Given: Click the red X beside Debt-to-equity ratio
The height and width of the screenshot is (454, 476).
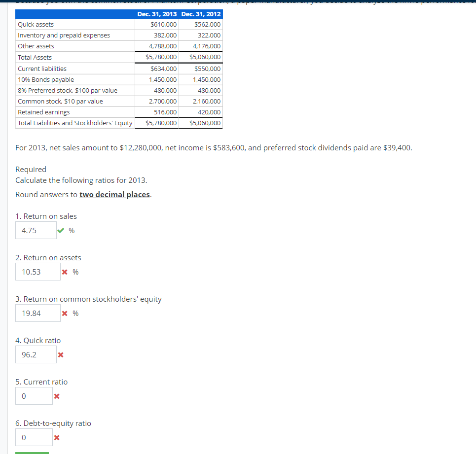Looking at the screenshot, I should 57,437.
